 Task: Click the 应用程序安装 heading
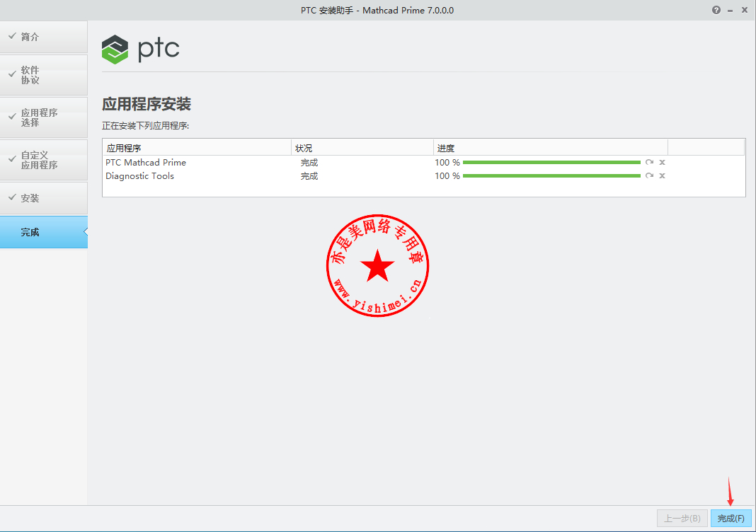coord(147,104)
